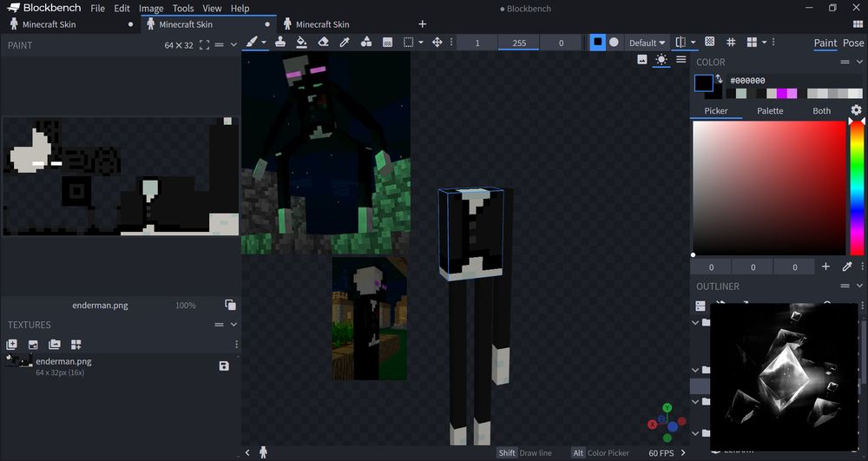Viewport: 868px width, 461px height.
Task: Click the saturation-value color picker area
Action: (769, 188)
